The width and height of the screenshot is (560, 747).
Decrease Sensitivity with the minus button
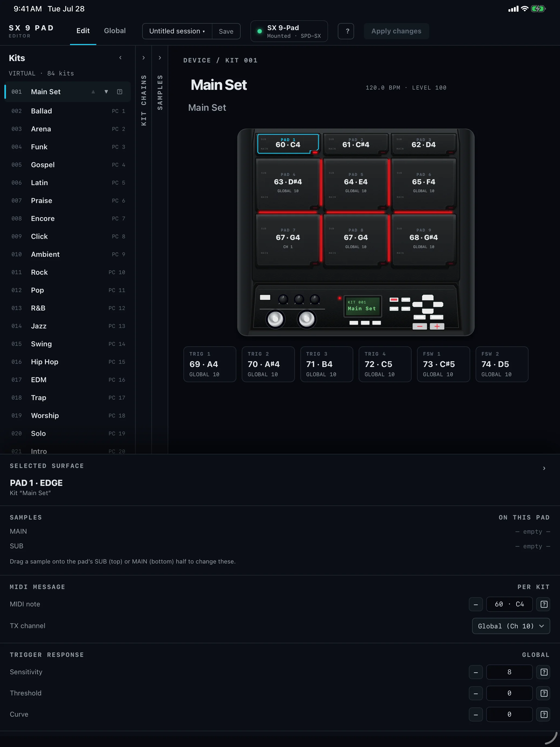point(476,672)
